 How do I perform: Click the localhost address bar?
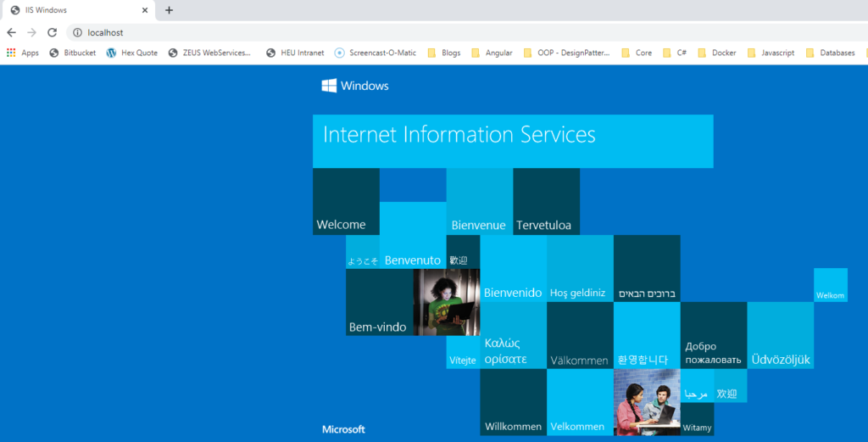(467, 33)
